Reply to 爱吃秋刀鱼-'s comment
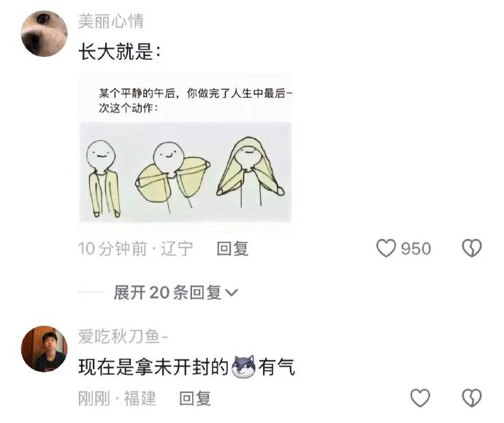Screen dimensions: 504x423 [x=195, y=398]
